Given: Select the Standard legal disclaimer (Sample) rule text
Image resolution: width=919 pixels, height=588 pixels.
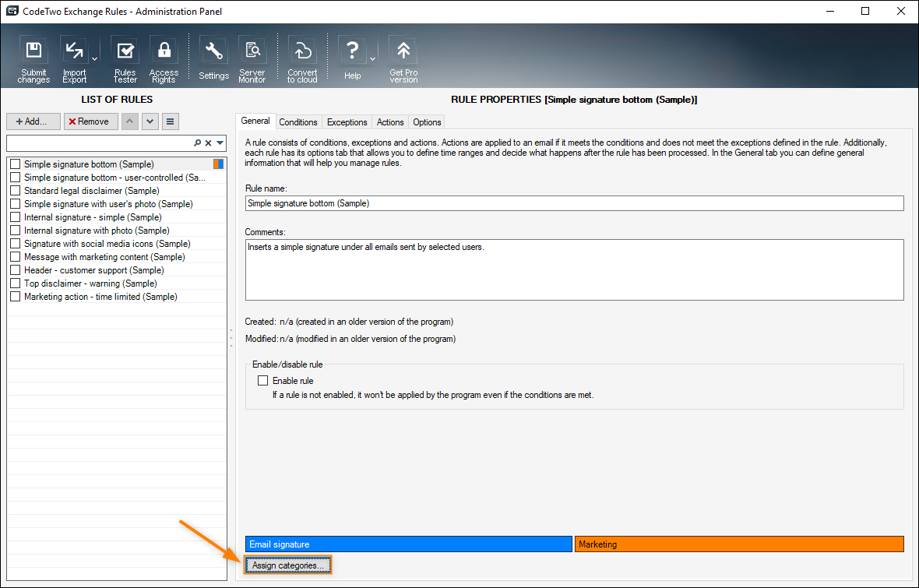Looking at the screenshot, I should click(91, 191).
